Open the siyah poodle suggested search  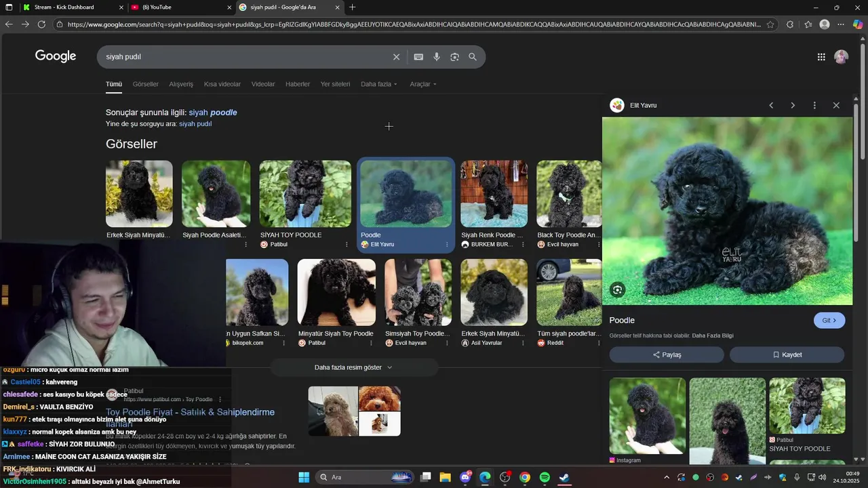coord(213,113)
